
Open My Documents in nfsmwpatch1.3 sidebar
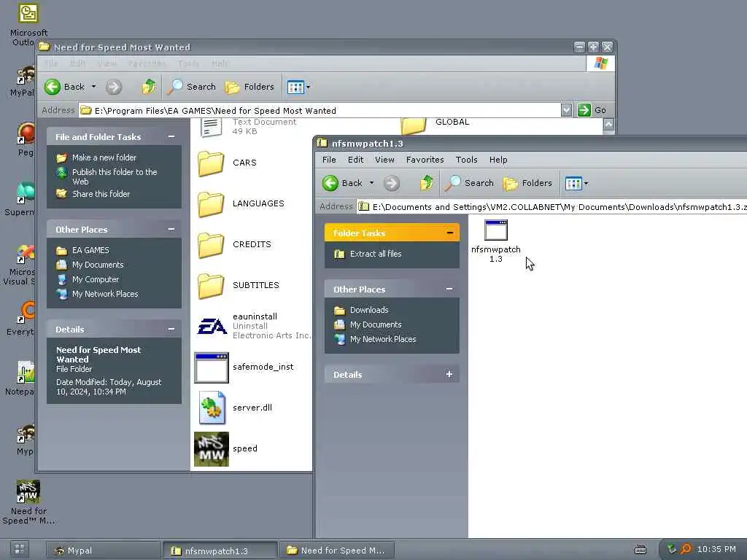click(x=376, y=324)
